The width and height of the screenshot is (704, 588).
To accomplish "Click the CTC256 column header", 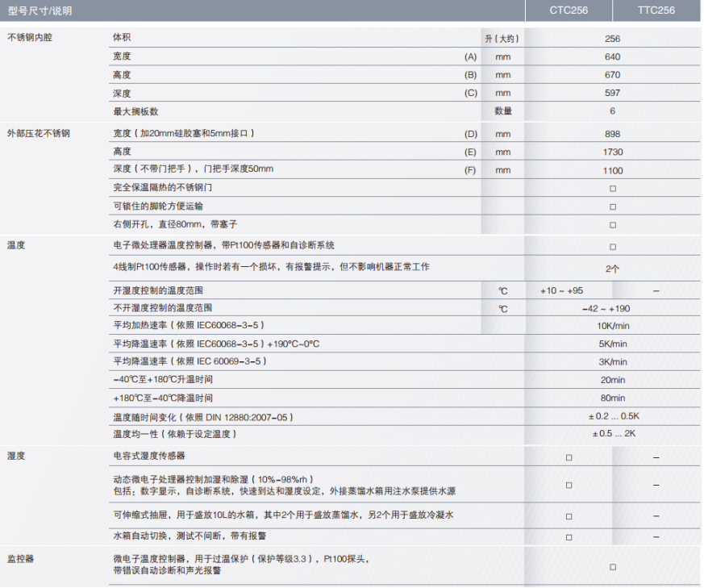I will 569,10.
